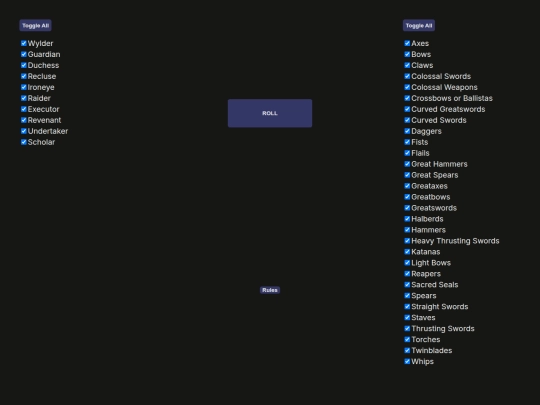Disable the Spears checkbox
Viewport: 540px width, 405px height.
(407, 295)
